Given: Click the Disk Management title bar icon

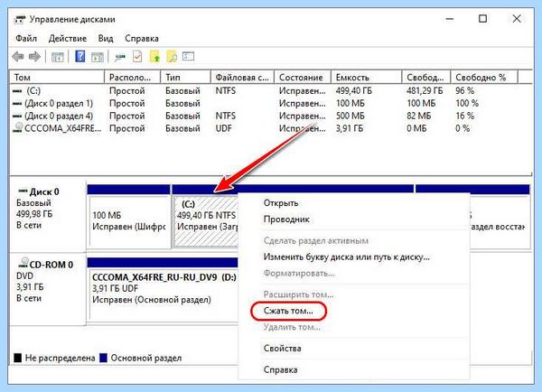Looking at the screenshot, I should tap(20, 19).
